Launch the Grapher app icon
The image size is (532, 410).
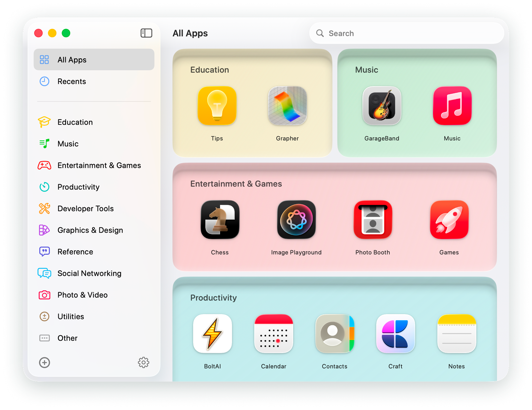coord(287,106)
